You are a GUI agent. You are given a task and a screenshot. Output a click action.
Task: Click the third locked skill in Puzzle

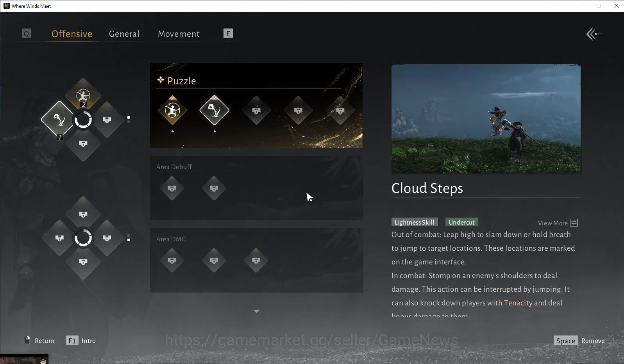click(x=256, y=111)
